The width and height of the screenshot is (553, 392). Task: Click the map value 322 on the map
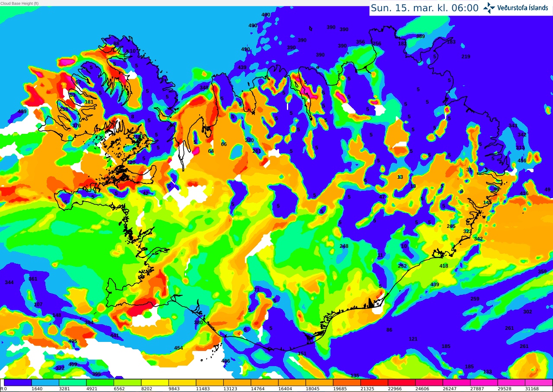[x=60, y=368]
